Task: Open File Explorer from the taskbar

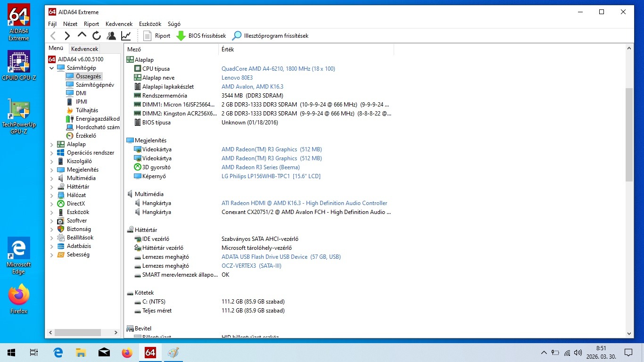Action: click(81, 353)
